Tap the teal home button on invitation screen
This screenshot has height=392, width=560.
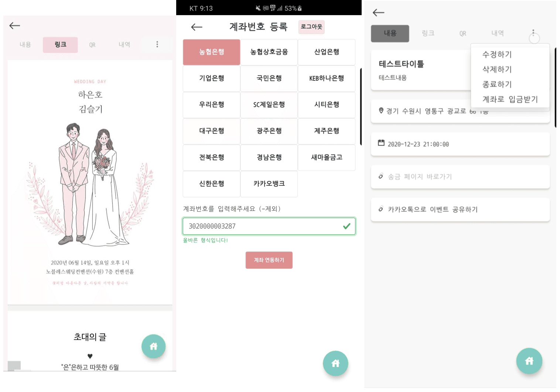coord(154,346)
